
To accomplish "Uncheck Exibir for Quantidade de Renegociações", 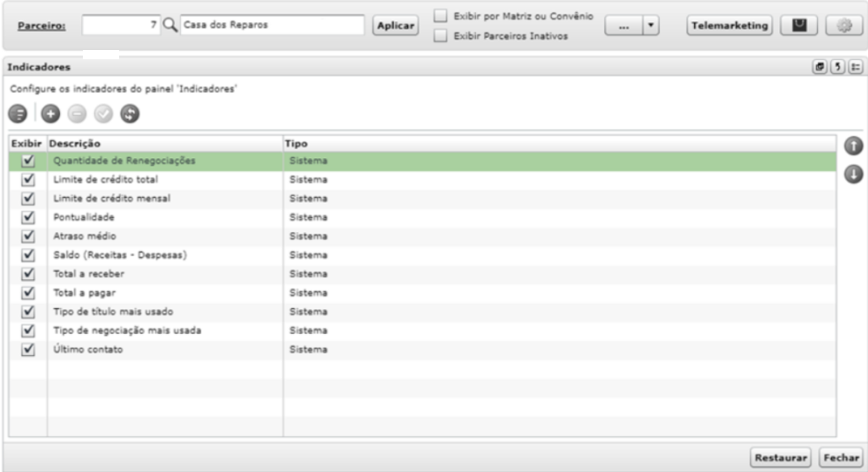I will [x=28, y=161].
